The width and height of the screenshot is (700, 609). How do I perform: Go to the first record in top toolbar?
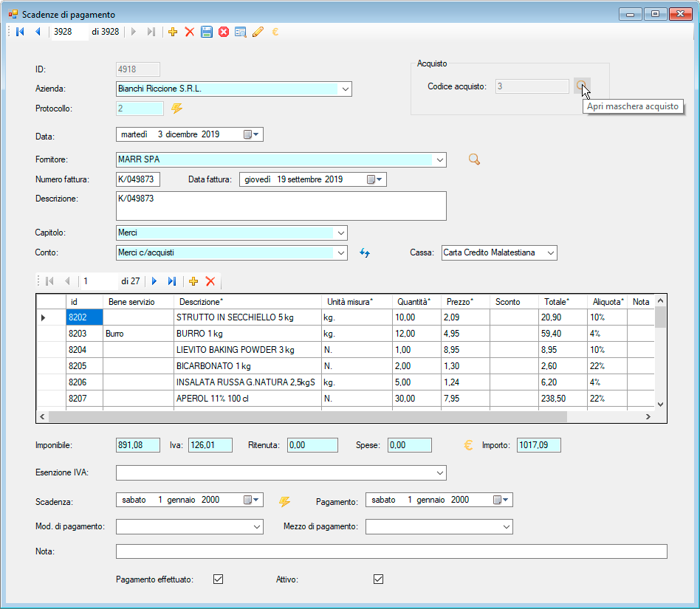coord(20,32)
